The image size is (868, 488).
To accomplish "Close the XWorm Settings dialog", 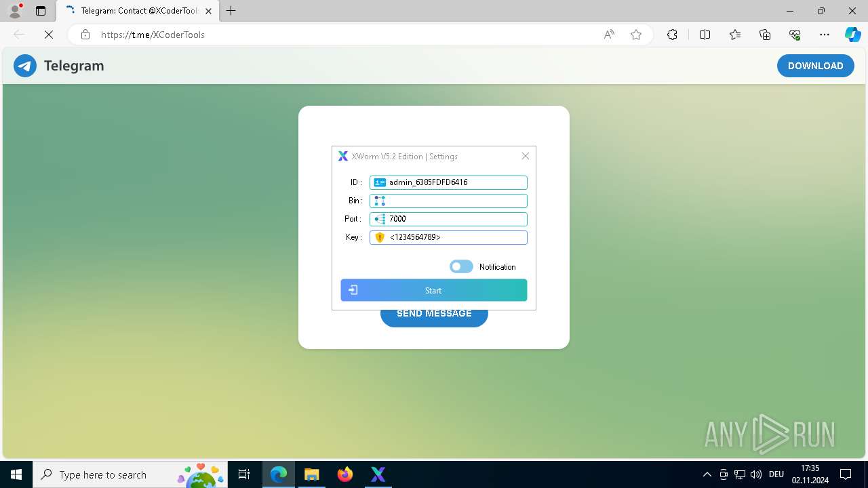I will click(525, 156).
